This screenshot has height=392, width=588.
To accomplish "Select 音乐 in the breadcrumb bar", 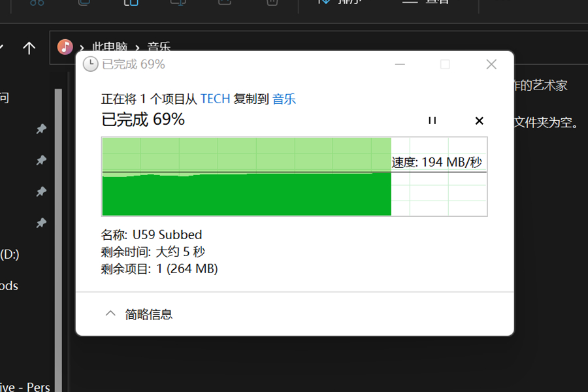I will coord(159,47).
